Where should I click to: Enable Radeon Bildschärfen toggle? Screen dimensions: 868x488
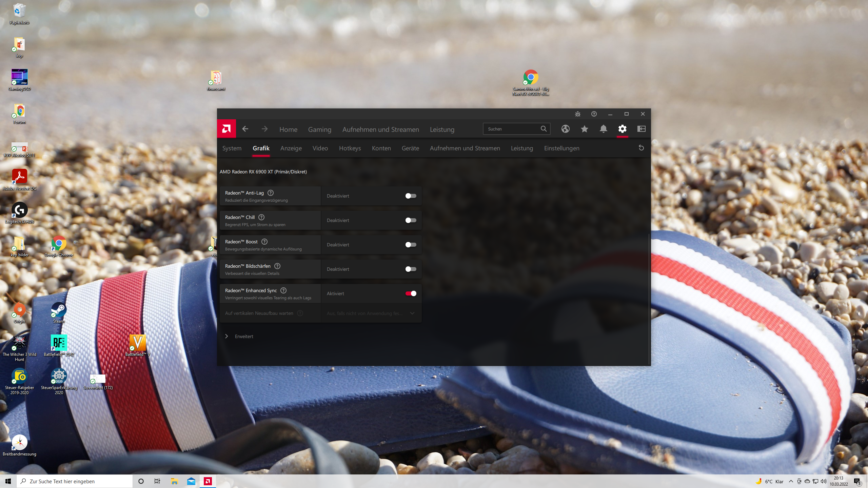point(411,269)
